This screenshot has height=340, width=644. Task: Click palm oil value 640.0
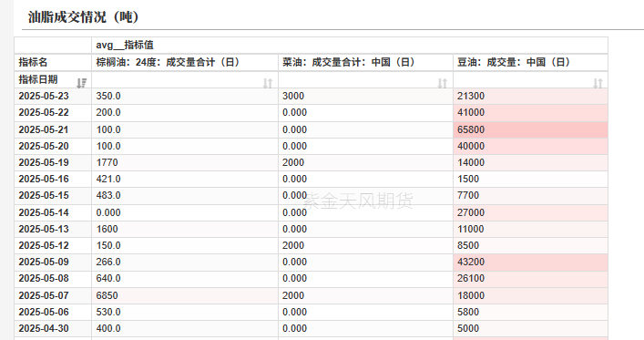tap(108, 279)
